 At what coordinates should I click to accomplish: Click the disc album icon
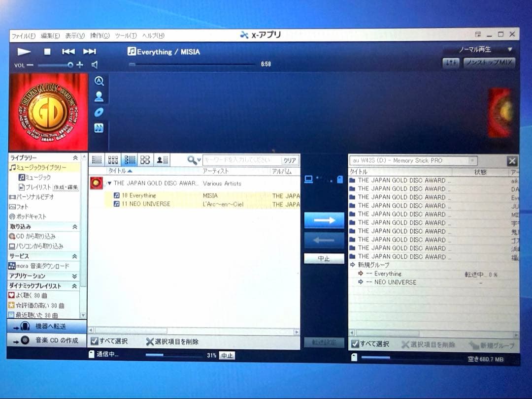point(99,112)
